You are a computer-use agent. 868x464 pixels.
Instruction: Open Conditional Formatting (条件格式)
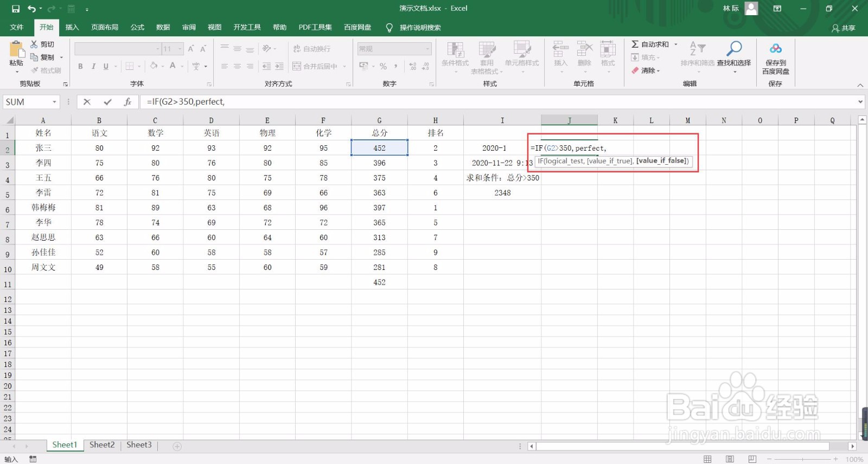pyautogui.click(x=455, y=57)
